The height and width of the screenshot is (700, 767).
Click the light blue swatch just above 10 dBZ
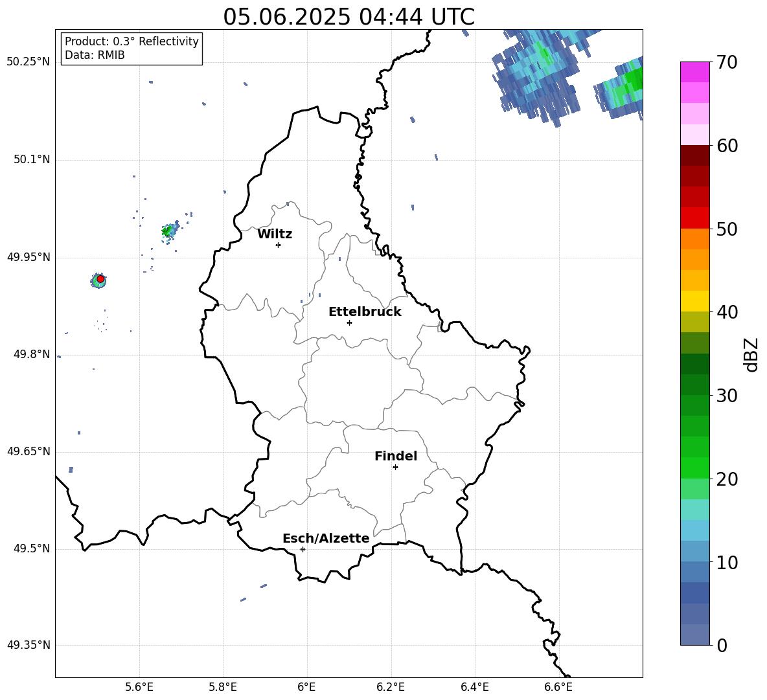(x=694, y=552)
